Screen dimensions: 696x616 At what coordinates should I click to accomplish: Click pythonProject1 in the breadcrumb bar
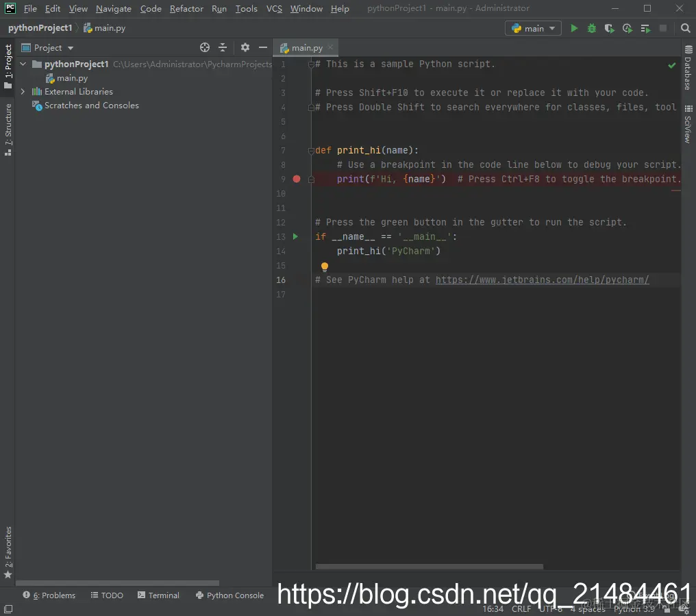pyautogui.click(x=40, y=28)
